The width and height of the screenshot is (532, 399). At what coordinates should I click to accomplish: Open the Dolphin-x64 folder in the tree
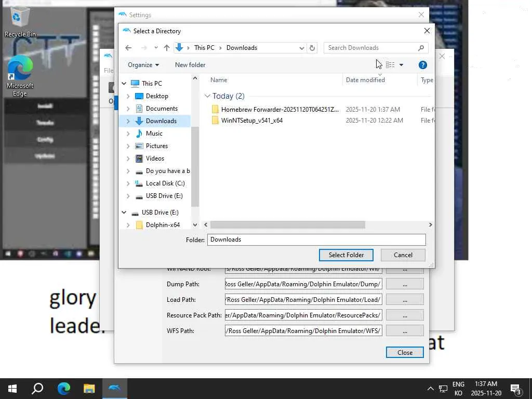[163, 225]
